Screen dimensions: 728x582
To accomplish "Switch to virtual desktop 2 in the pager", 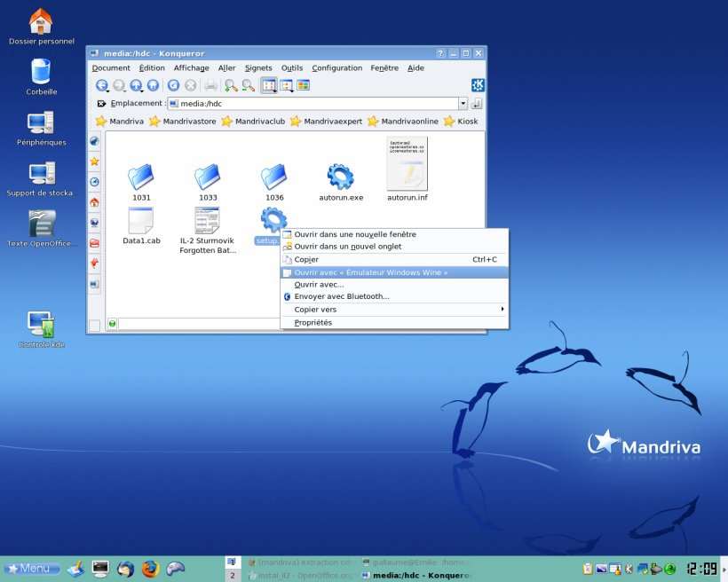I will tap(233, 576).
